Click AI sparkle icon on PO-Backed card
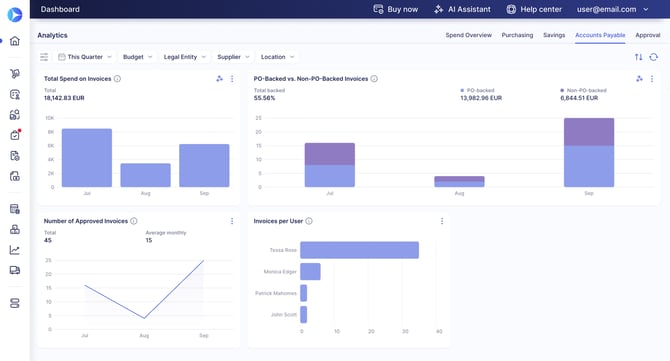Viewport: 670px width, 361px height. (639, 79)
